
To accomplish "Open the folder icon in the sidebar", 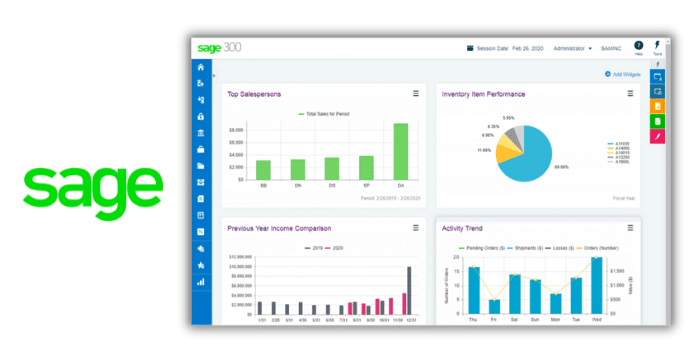I will coord(201,166).
